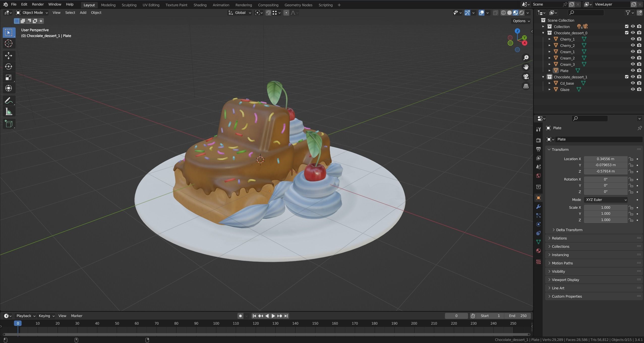The width and height of the screenshot is (644, 343).
Task: Open the XYZ Euler rotation mode dropdown
Action: (x=606, y=200)
